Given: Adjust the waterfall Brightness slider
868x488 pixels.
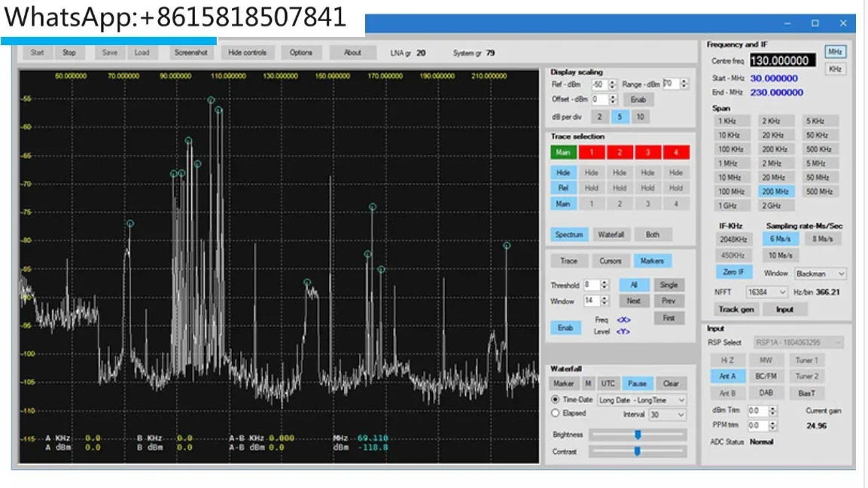Looking at the screenshot, I should coord(637,434).
